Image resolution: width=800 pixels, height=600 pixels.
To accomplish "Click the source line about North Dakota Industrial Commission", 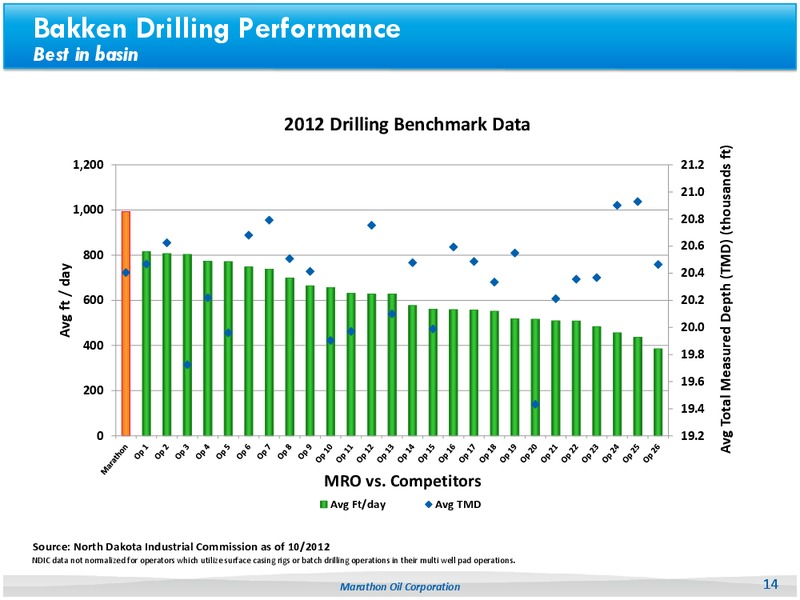I will pos(181,547).
